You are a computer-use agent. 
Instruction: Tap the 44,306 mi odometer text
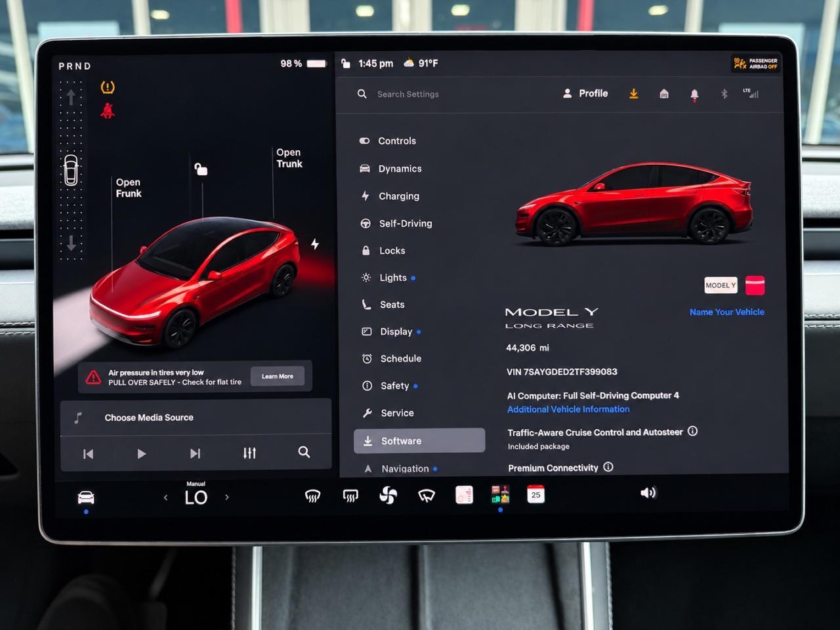[528, 348]
